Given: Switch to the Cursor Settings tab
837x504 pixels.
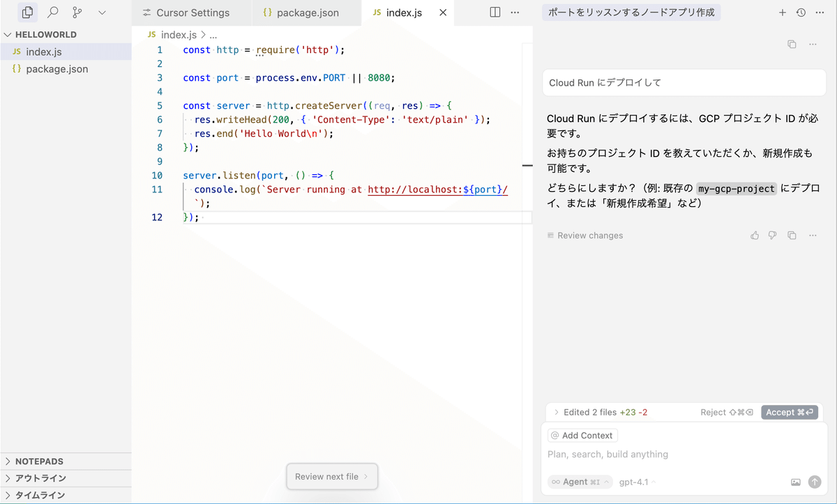Looking at the screenshot, I should click(191, 12).
